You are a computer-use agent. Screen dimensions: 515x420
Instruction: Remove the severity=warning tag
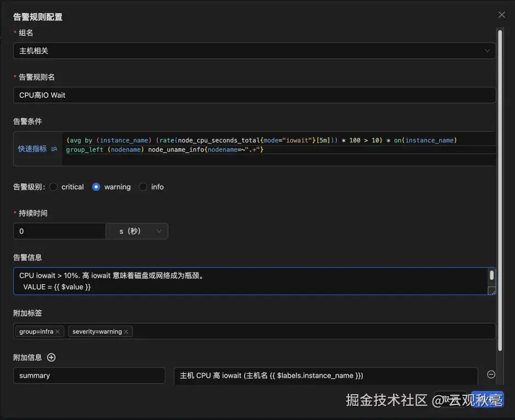(126, 331)
